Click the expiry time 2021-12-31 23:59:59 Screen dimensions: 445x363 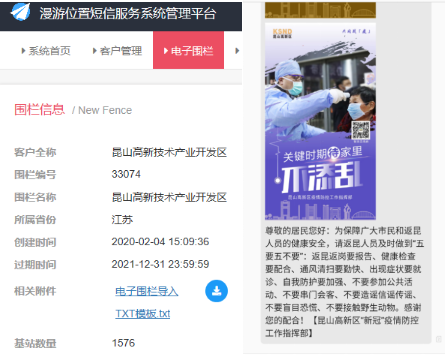click(x=160, y=264)
